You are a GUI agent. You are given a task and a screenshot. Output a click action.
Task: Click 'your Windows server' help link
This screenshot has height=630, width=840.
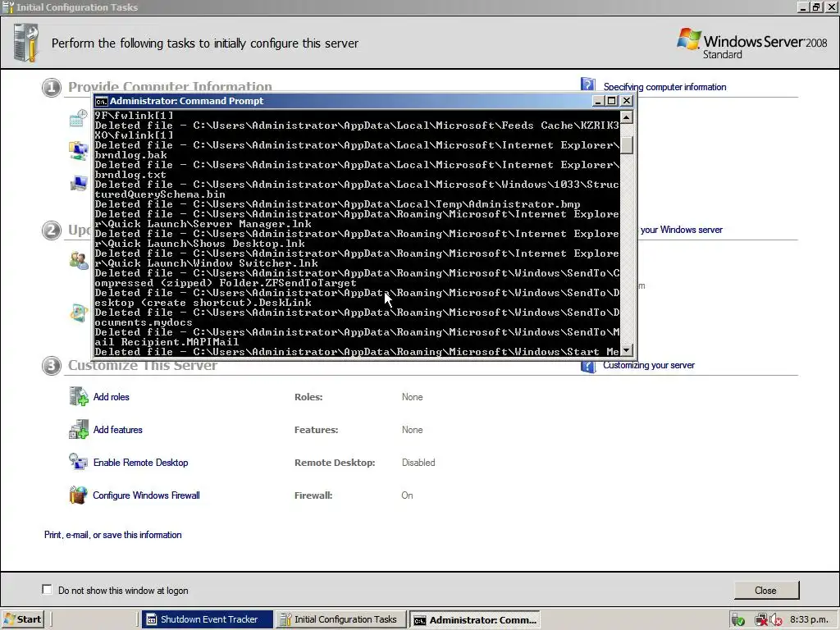tap(682, 230)
